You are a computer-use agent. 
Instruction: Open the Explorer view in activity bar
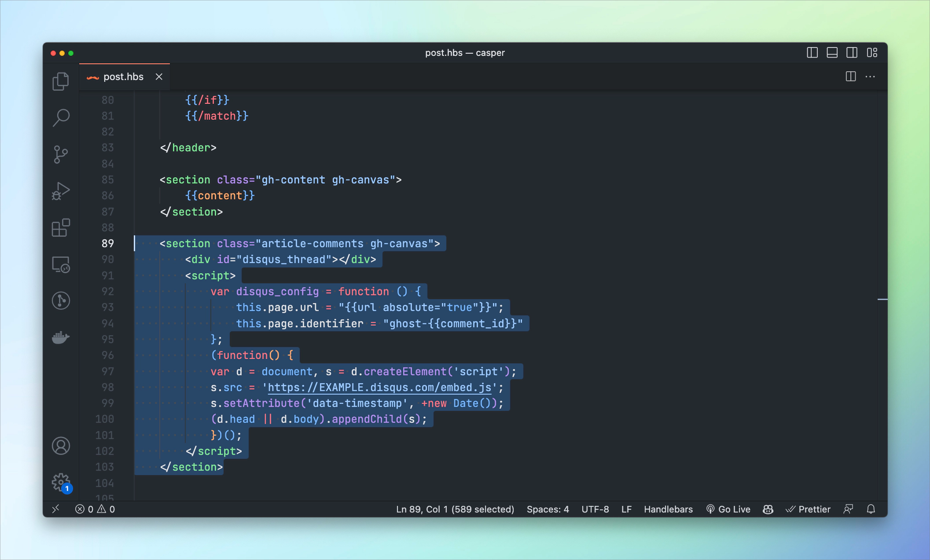click(x=61, y=81)
